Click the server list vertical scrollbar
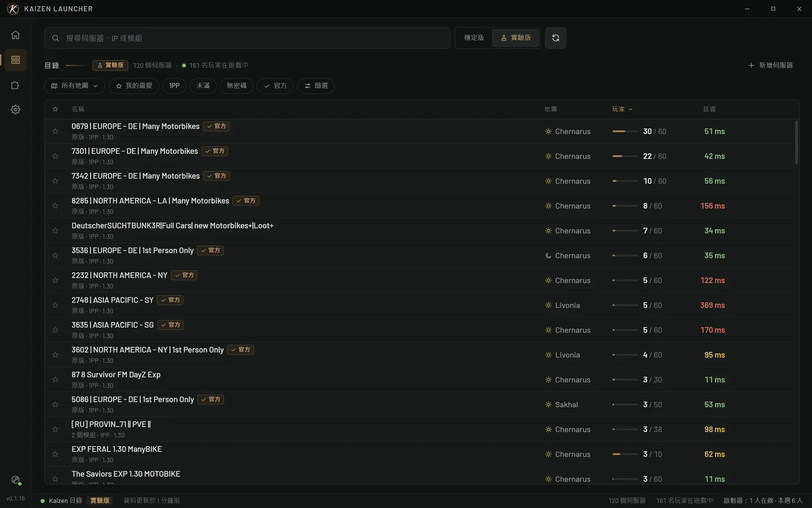 [x=796, y=142]
